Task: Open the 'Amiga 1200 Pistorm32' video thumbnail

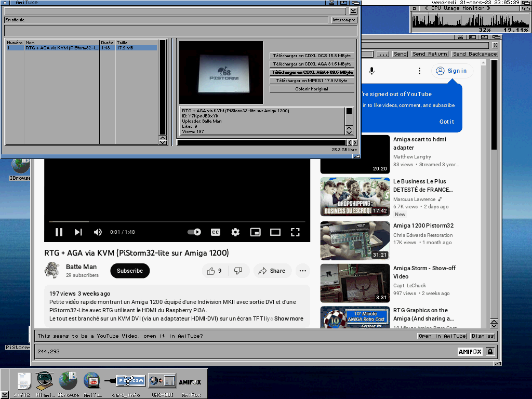Action: coord(355,241)
